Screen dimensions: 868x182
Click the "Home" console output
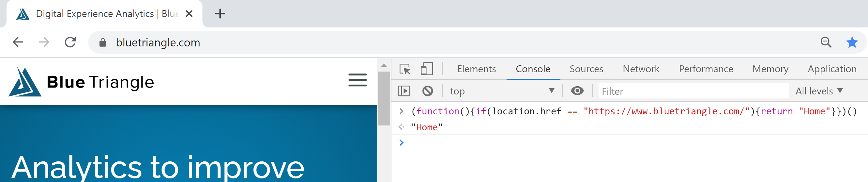coord(427,127)
